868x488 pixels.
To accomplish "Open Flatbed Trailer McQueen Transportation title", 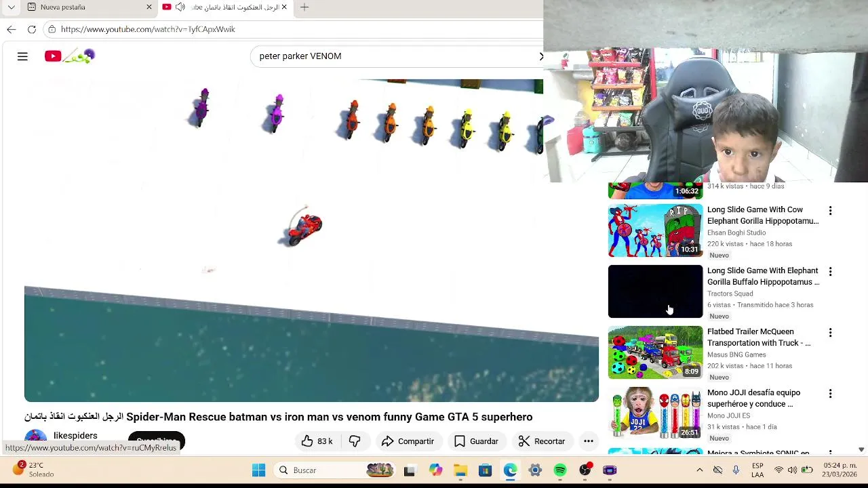I will pos(759,338).
